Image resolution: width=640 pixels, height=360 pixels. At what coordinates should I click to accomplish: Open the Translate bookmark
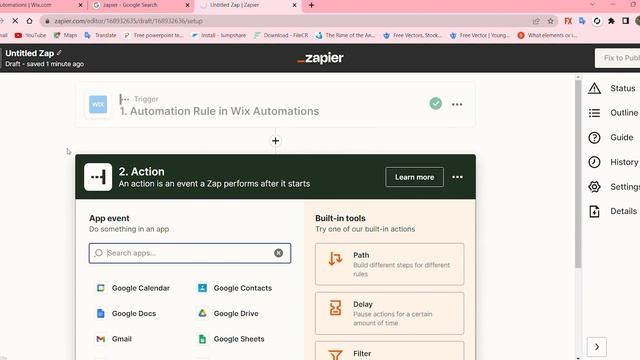(100, 36)
